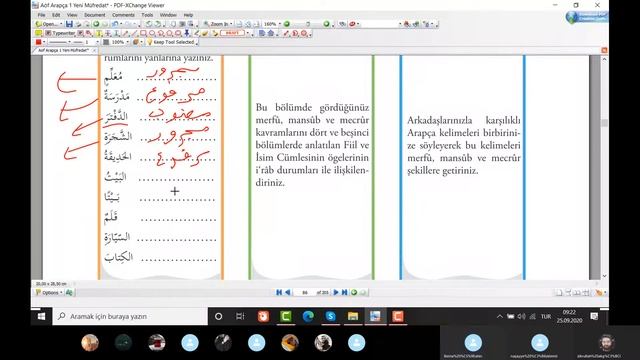Click the red stroke color swatch
640x360 pixels.
point(38,42)
